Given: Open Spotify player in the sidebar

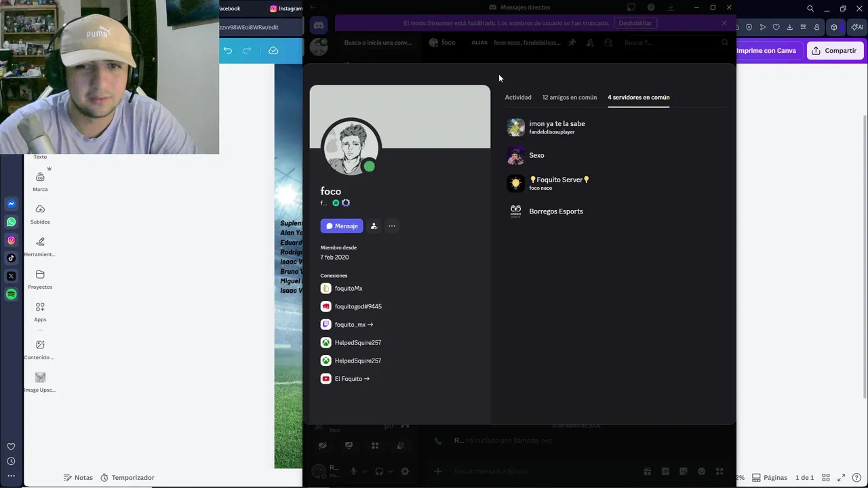Looking at the screenshot, I should (x=11, y=294).
